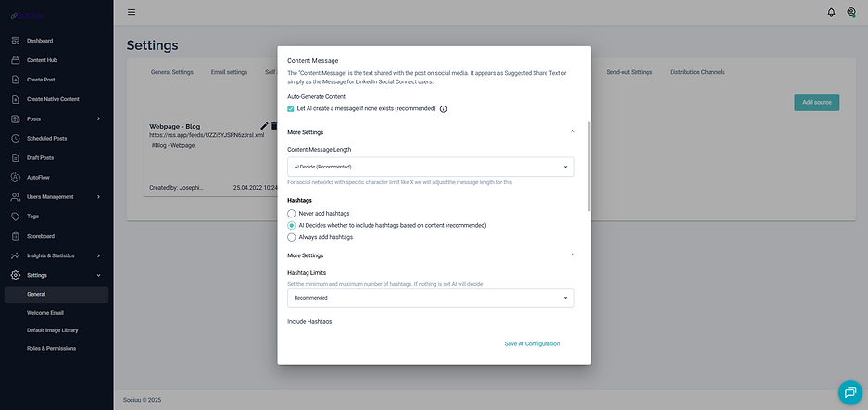Select Always add hashtags radio option
This screenshot has width=868, height=410.
(x=291, y=237)
